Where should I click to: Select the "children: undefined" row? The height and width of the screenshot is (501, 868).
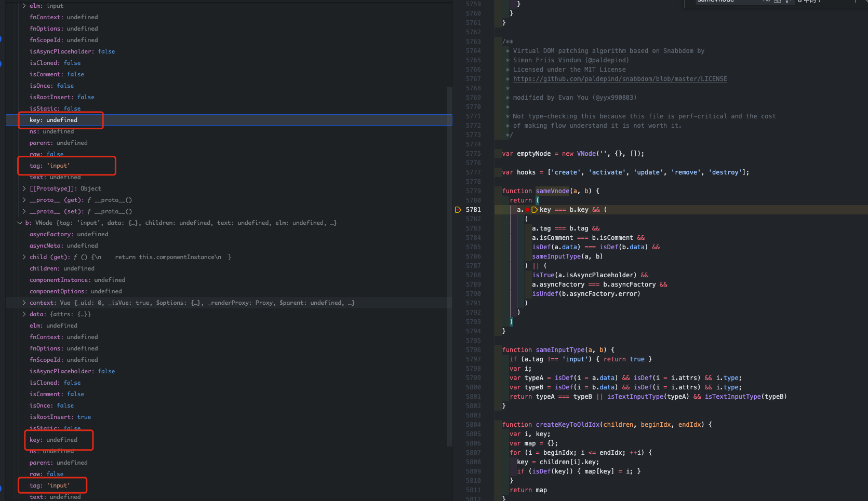pyautogui.click(x=229, y=268)
